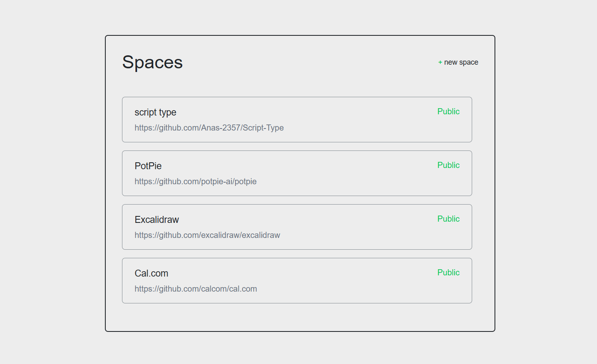Open the Cal.com space title

[151, 273]
